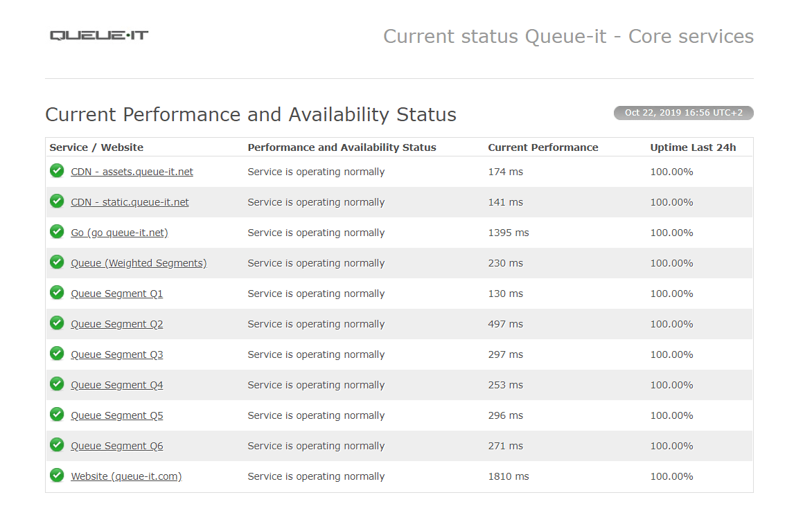Open the Queue Segment Q5 link
812x522 pixels.
tap(117, 416)
